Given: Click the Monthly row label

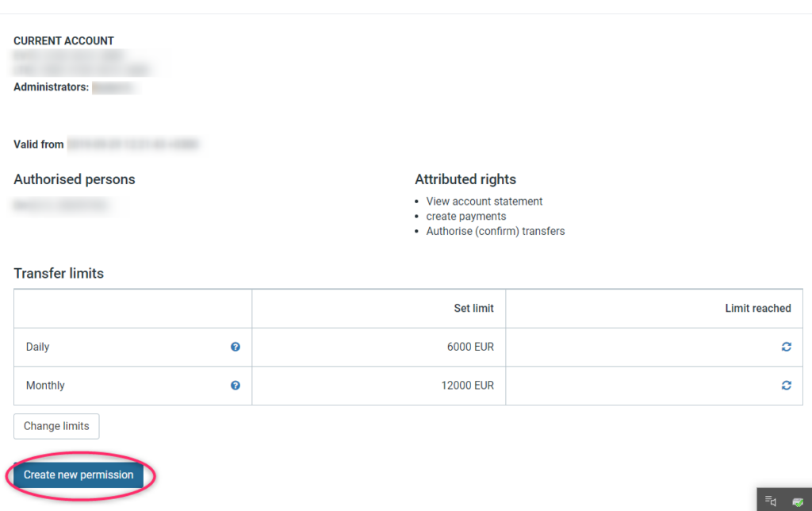Looking at the screenshot, I should [45, 386].
